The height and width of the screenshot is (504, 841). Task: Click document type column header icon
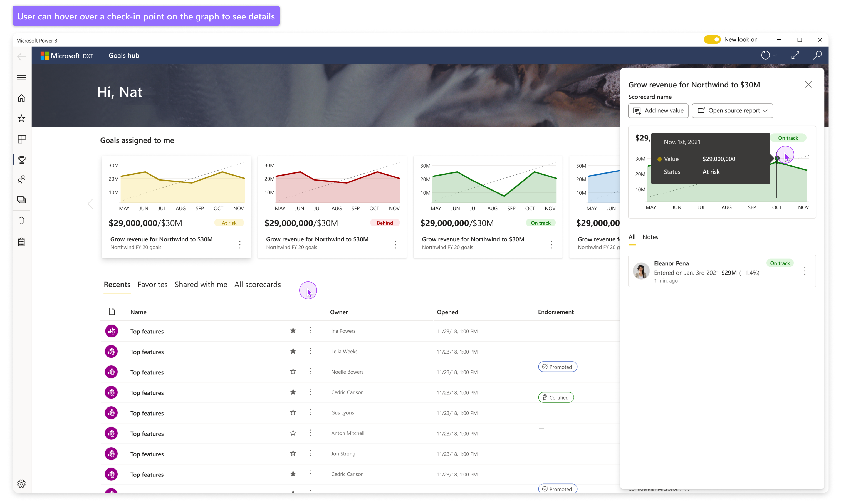[112, 312]
